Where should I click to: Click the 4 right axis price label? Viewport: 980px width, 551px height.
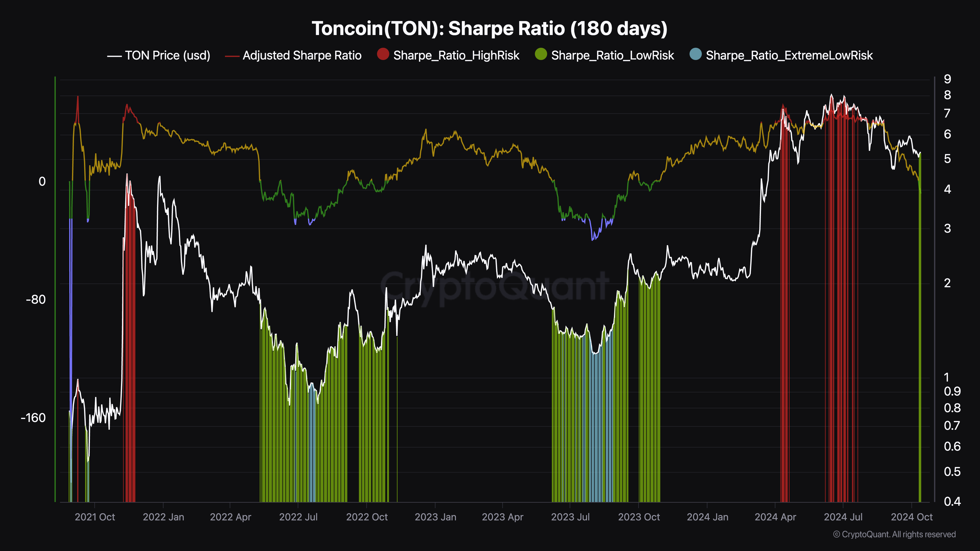[947, 189]
